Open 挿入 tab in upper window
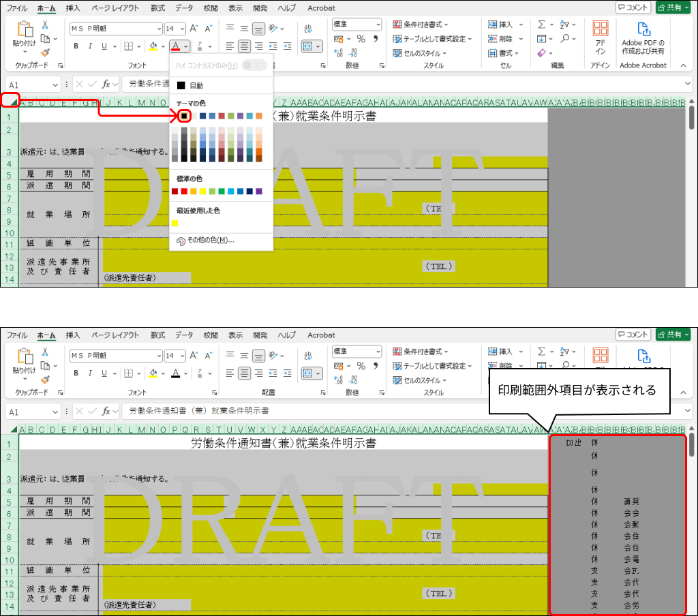The image size is (698, 616). (x=72, y=8)
